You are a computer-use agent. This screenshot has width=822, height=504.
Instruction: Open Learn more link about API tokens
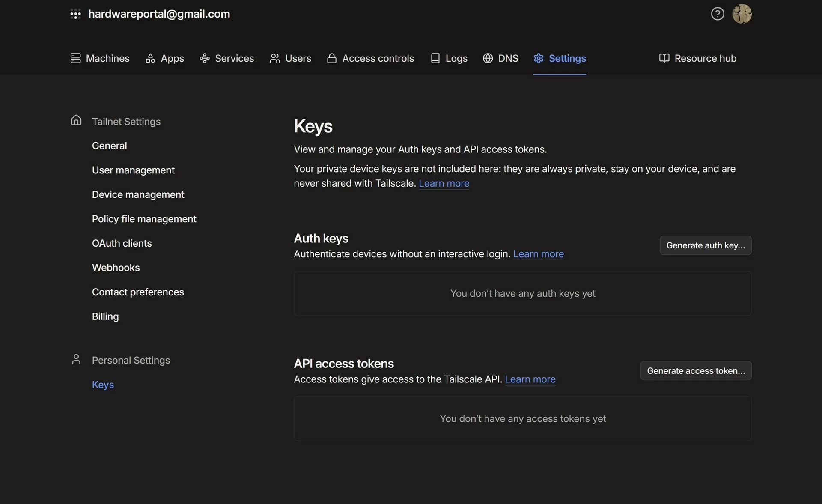point(530,379)
